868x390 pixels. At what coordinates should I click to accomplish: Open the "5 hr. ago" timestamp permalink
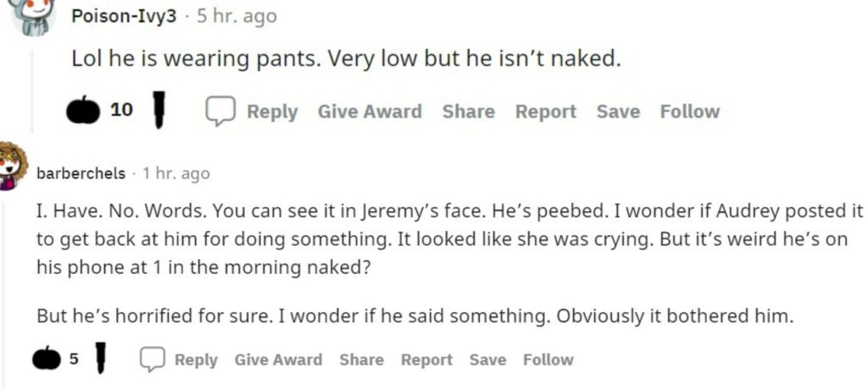[x=236, y=16]
